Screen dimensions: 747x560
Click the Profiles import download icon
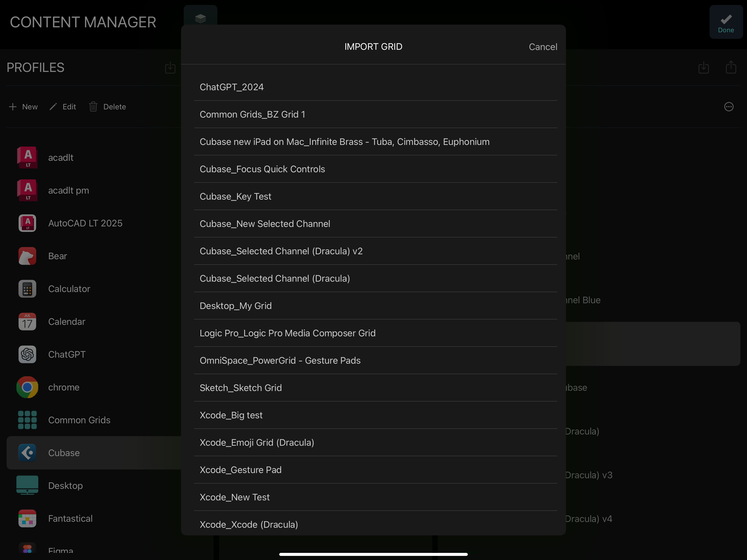click(x=170, y=68)
